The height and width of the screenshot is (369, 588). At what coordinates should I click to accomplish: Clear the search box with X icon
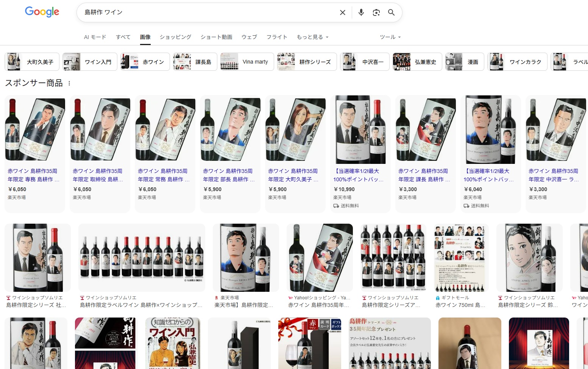point(342,12)
